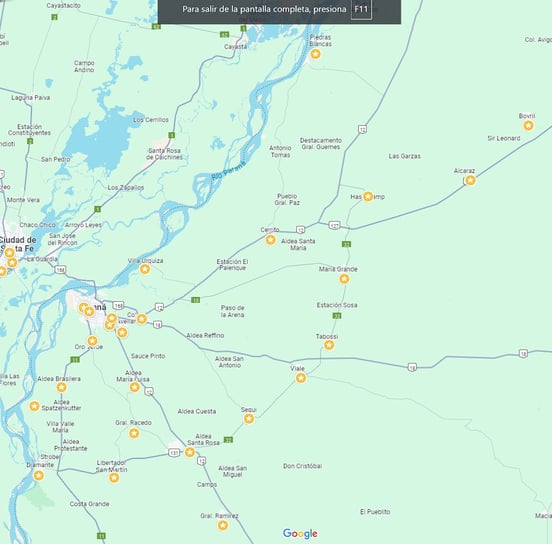Click the Chaco Chico label
The width and height of the screenshot is (552, 544).
(x=37, y=225)
